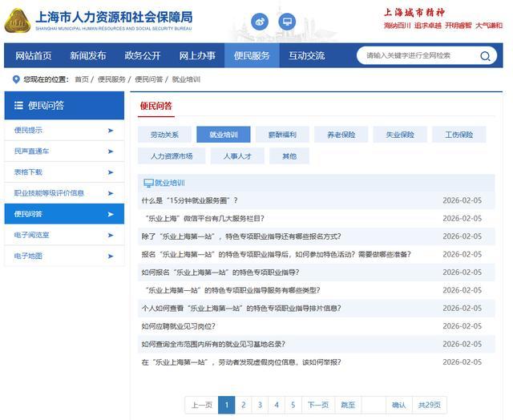Click the computer monitor icon in header
Image resolution: width=513 pixels, height=420 pixels.
click(x=285, y=22)
